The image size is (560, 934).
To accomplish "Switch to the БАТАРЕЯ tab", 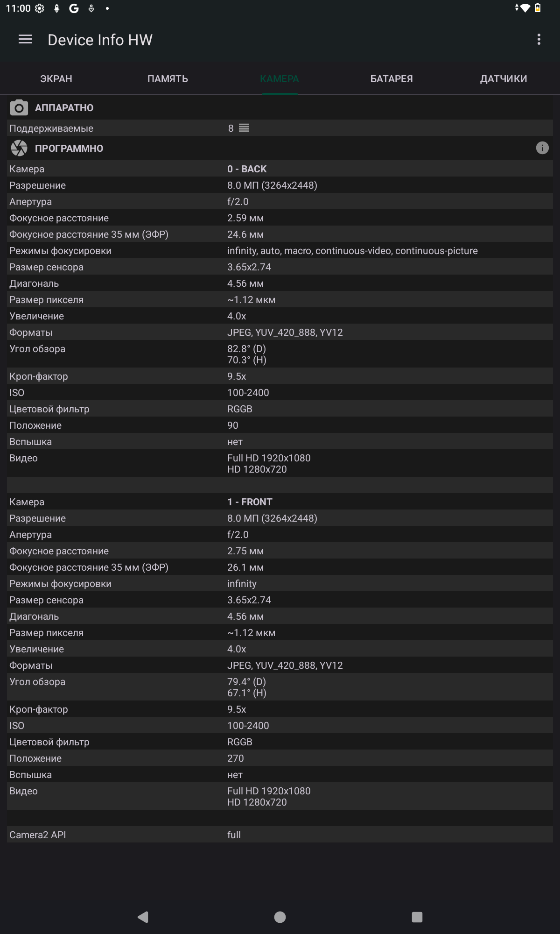I will (392, 79).
